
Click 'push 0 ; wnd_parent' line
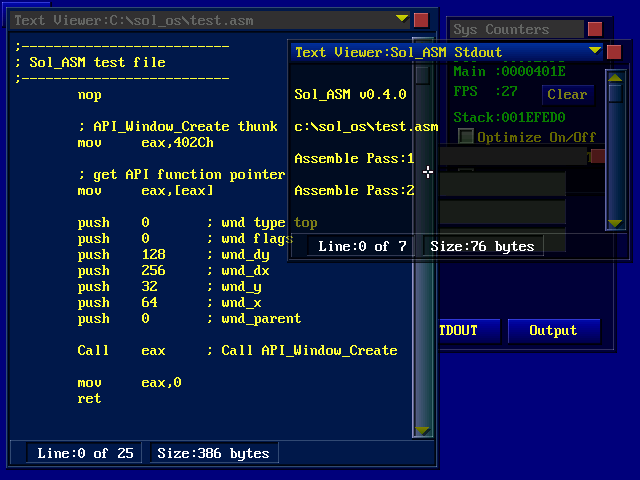(189, 319)
